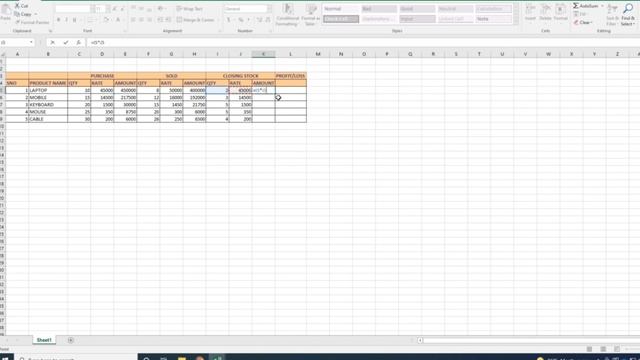This screenshot has height=360, width=640.
Task: Apply the Calculation cell style
Action: click(x=493, y=9)
